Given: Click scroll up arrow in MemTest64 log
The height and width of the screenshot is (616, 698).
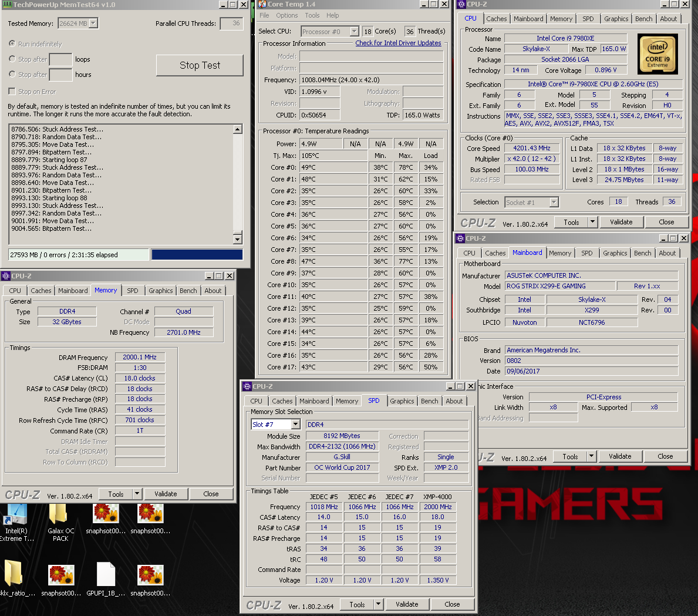Looking at the screenshot, I should pyautogui.click(x=238, y=129).
